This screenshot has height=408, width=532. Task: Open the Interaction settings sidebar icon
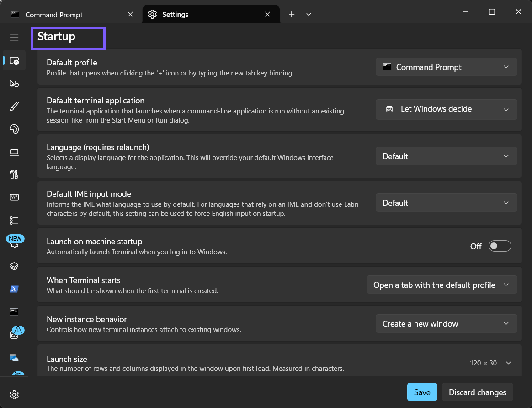[x=14, y=84]
